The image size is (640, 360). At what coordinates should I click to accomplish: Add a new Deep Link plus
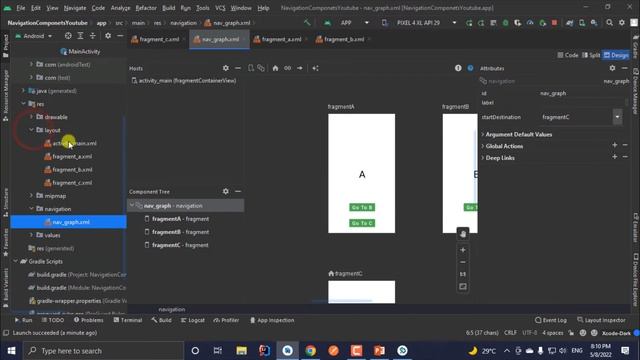615,157
